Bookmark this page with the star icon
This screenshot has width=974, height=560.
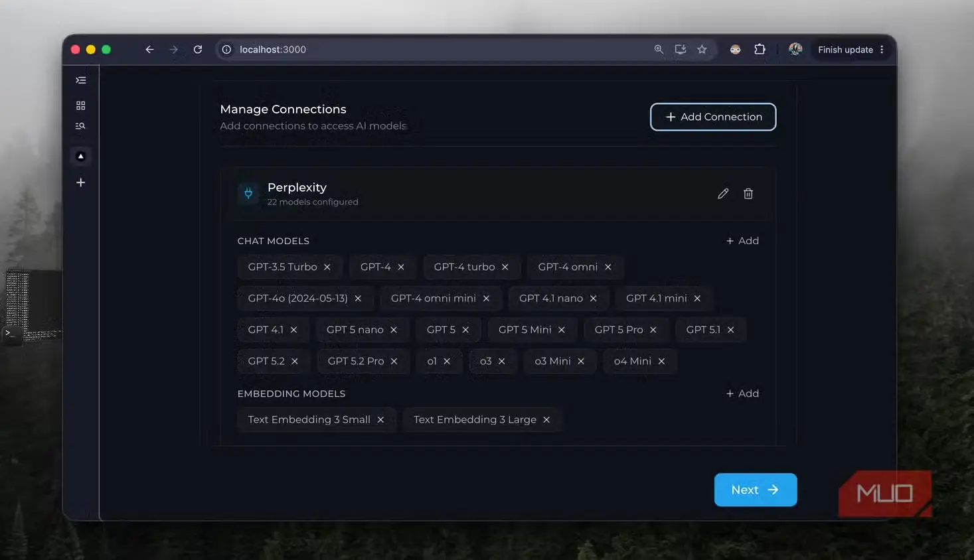(x=702, y=50)
